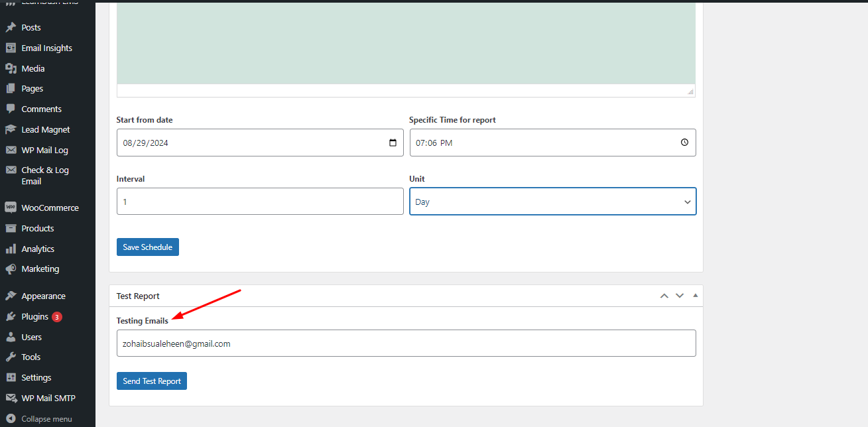868x427 pixels.
Task: Click the Email Insights icon in sidebar
Action: [11, 48]
